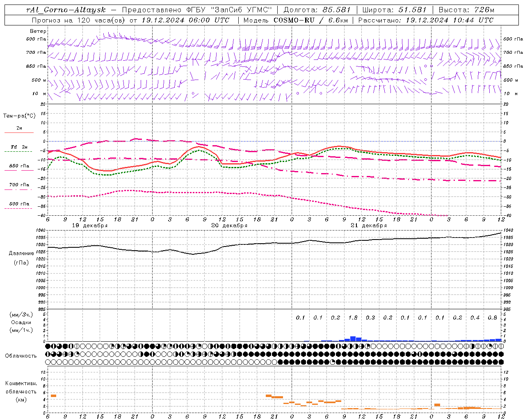Click the first orange convective bar near 5 km
Screen dimensions: 525x420
pos(53,396)
